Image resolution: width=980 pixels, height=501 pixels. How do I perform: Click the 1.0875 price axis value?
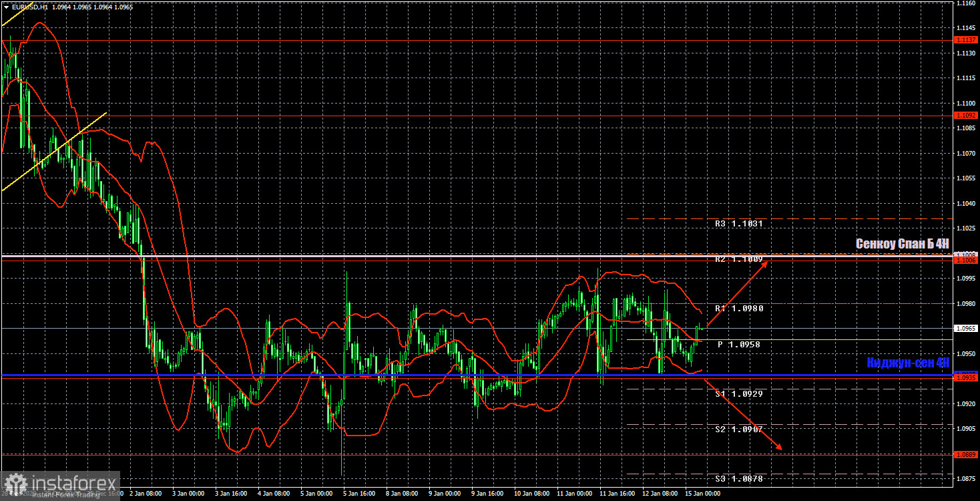966,479
